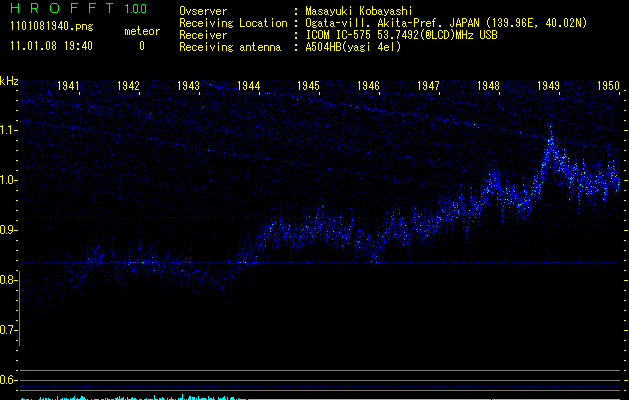Click the 0.6 frequency axis label
629x400 pixels.
pyautogui.click(x=8, y=380)
